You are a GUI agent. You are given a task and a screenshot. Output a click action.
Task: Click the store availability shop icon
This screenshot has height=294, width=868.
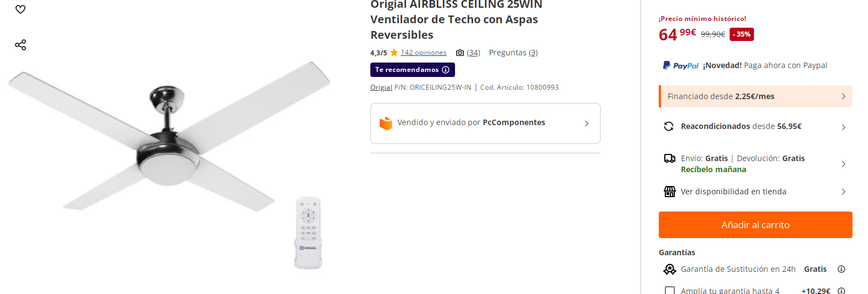point(670,192)
